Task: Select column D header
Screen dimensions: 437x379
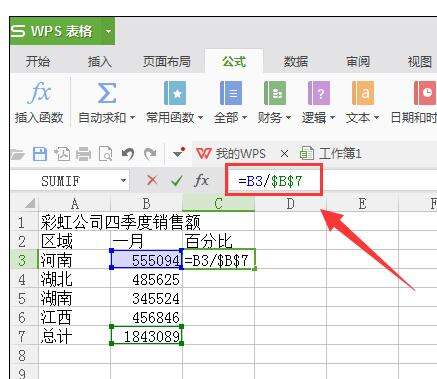Action: (x=290, y=203)
